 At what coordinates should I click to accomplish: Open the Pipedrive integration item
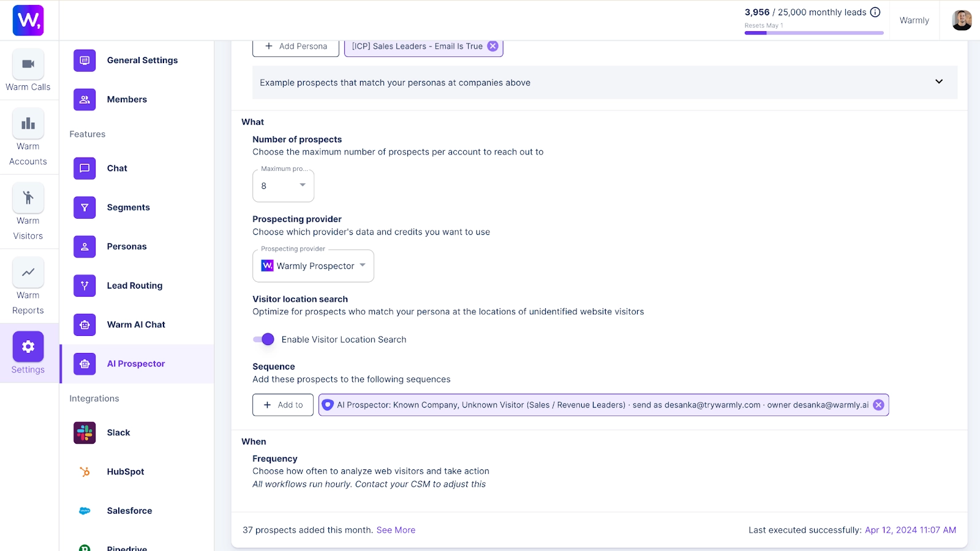pos(137,547)
